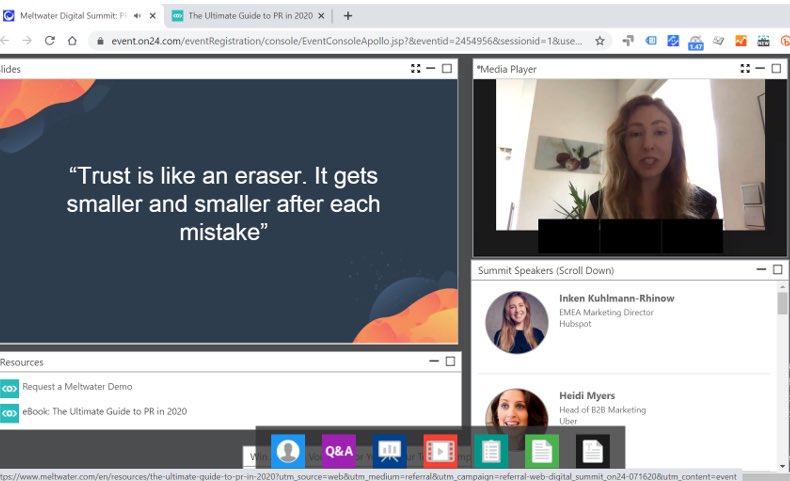The width and height of the screenshot is (790, 481).
Task: Click the Summit Speakers scrollbar thumb
Action: [782, 303]
